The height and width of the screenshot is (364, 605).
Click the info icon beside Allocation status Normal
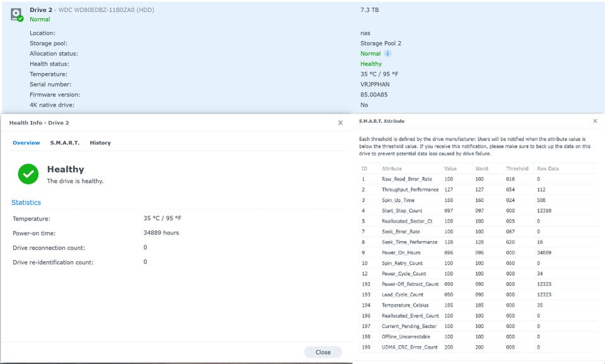[388, 54]
